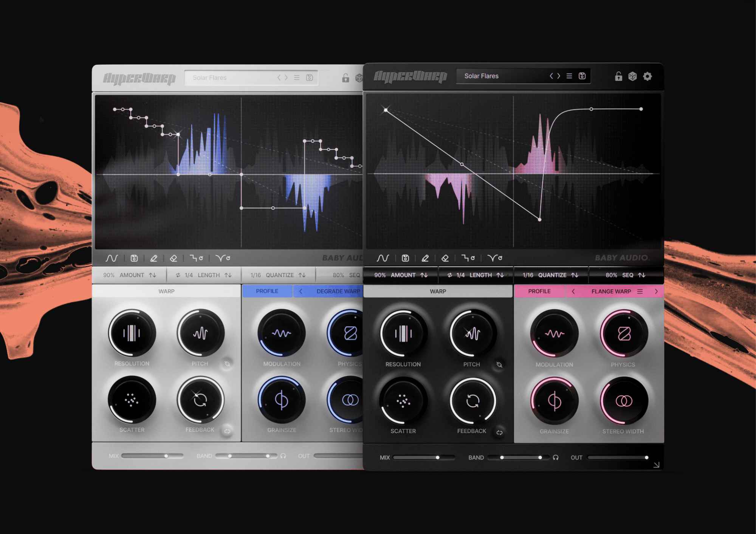Toggle the lock icon in dark window

click(x=618, y=76)
